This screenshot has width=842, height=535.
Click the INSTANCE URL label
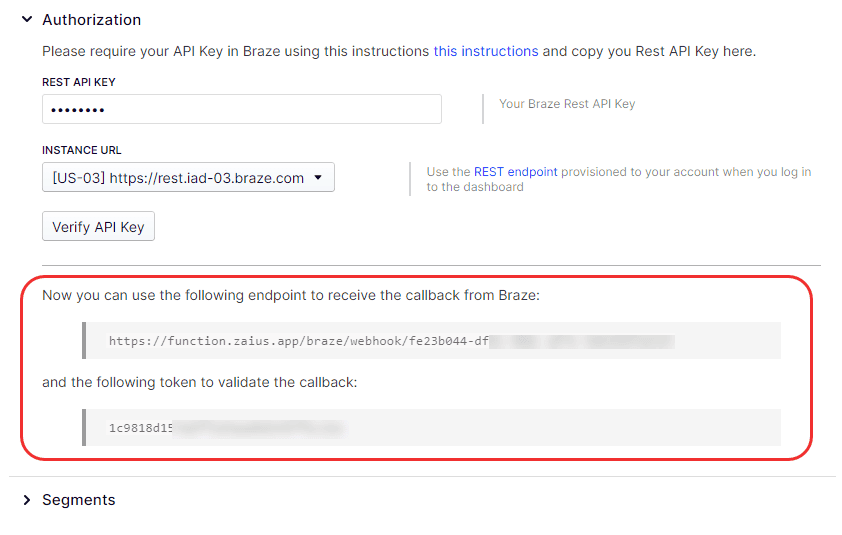pyautogui.click(x=82, y=150)
